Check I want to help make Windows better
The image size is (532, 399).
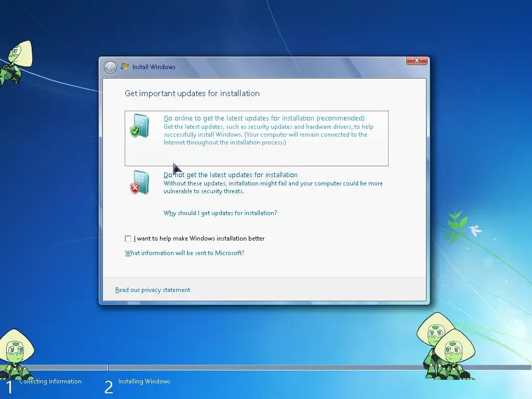click(128, 238)
